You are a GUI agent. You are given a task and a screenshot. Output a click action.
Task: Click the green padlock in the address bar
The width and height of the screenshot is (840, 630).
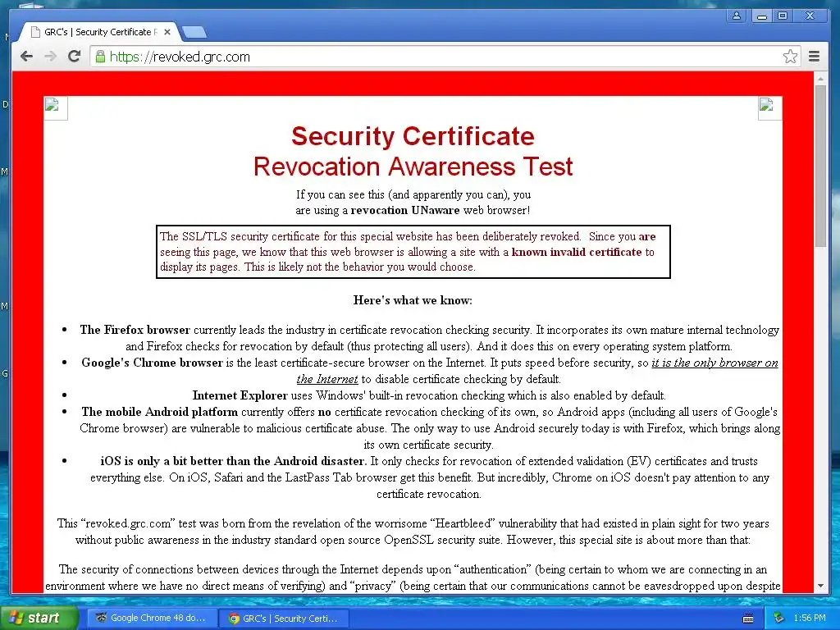(x=100, y=57)
